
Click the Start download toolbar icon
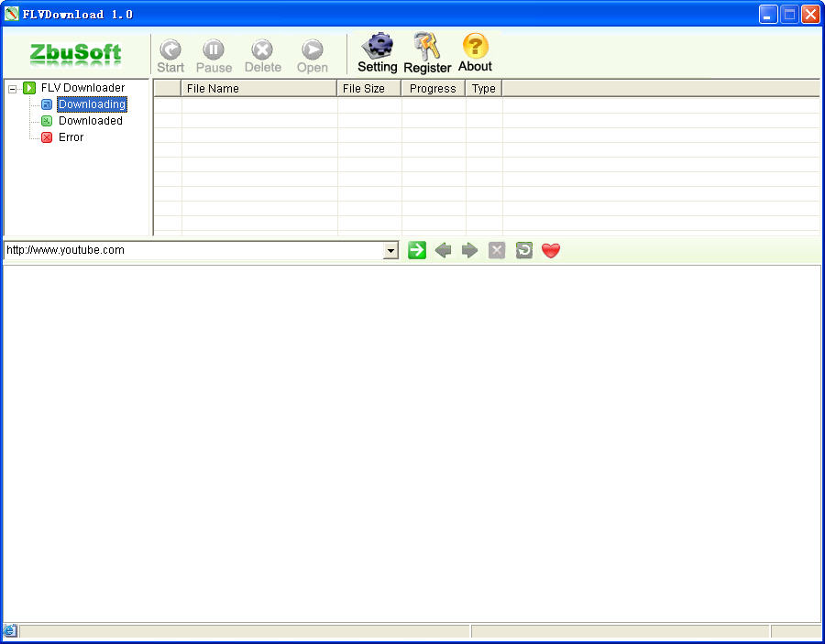coord(170,50)
